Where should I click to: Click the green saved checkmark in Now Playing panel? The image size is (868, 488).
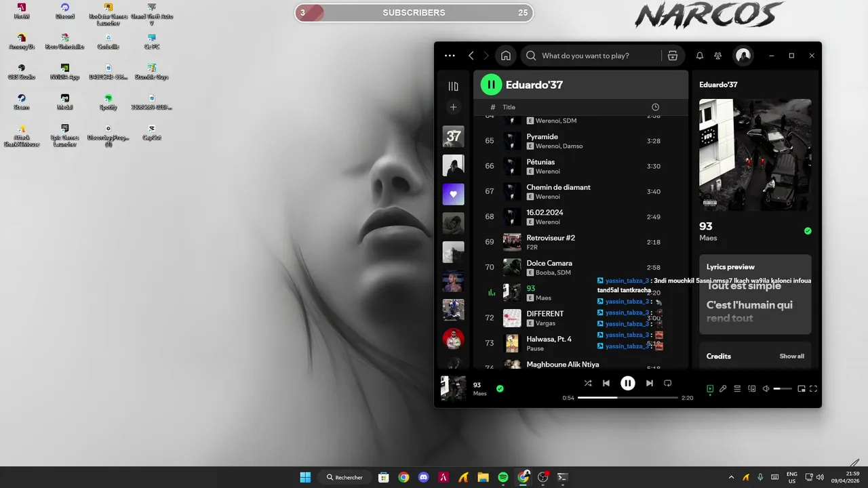(808, 231)
